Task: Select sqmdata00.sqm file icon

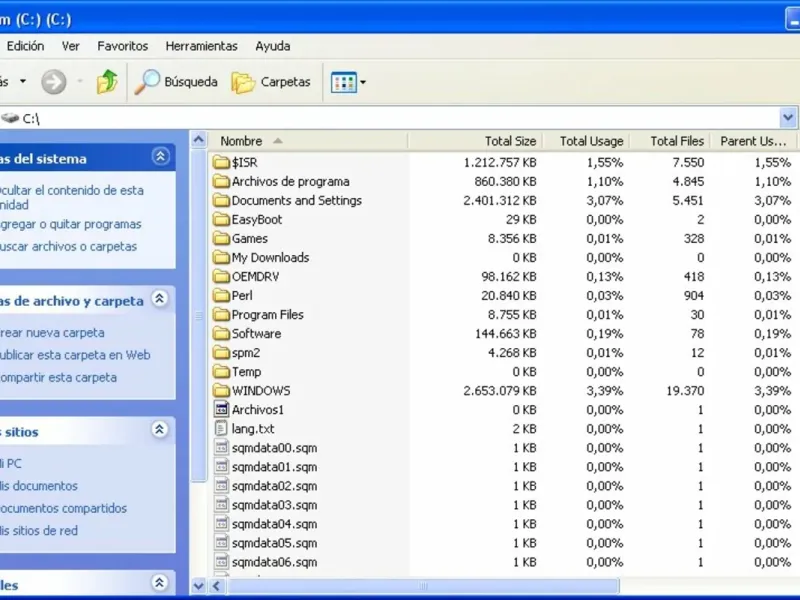Action: click(x=221, y=447)
